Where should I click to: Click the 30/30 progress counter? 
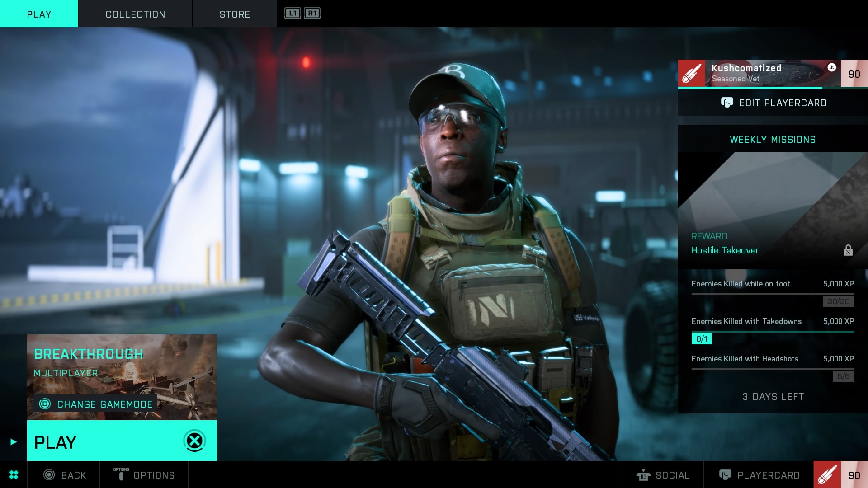click(x=838, y=301)
